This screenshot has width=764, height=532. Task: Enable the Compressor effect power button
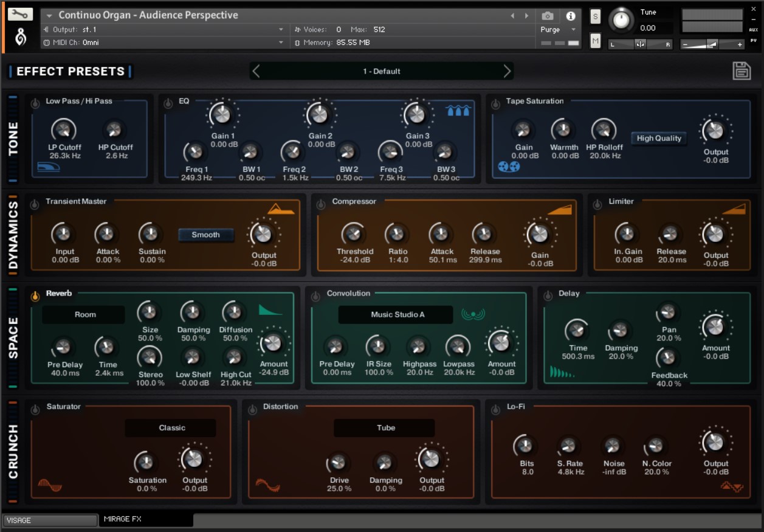tap(322, 204)
